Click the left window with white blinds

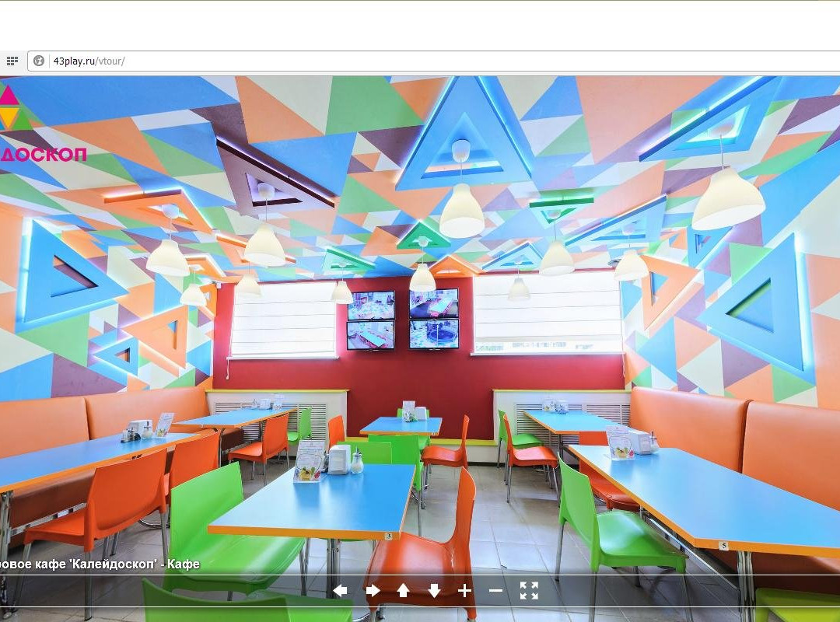click(x=283, y=319)
